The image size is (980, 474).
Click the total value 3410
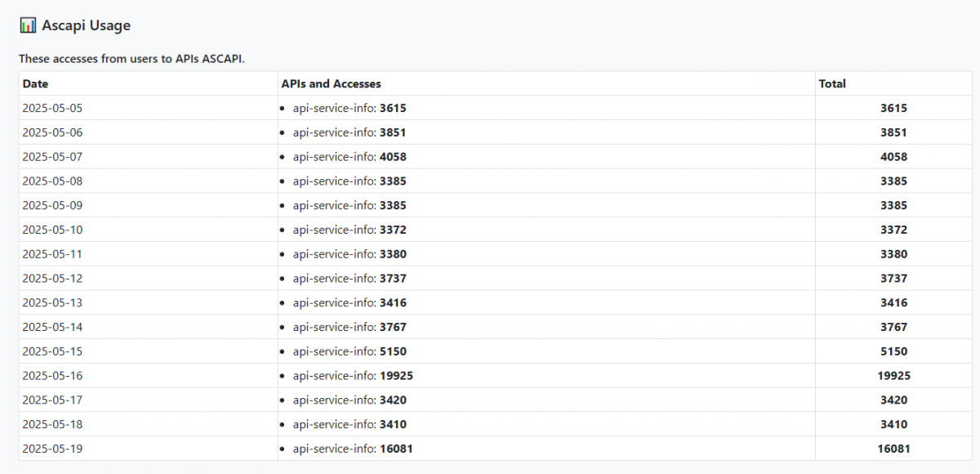point(893,424)
